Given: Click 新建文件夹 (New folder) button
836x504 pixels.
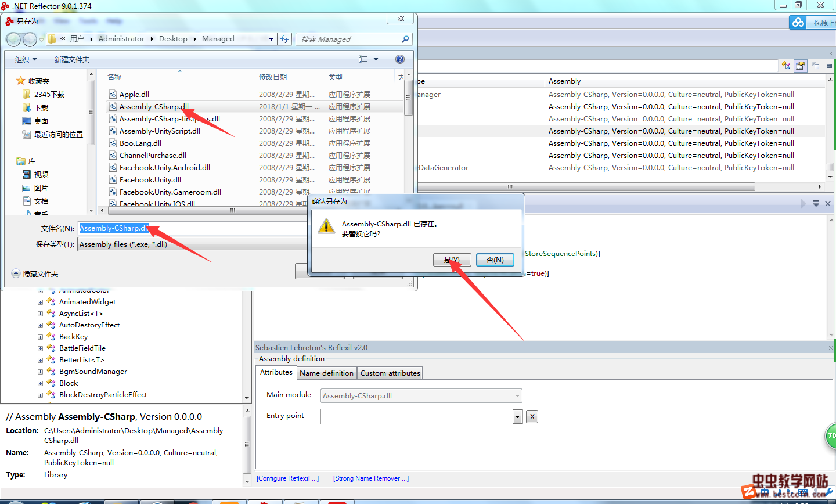Looking at the screenshot, I should click(x=72, y=59).
